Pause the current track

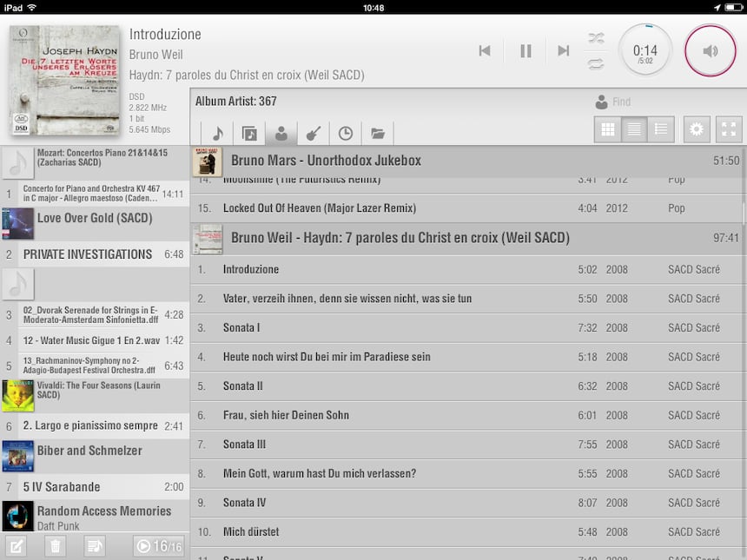tap(526, 50)
